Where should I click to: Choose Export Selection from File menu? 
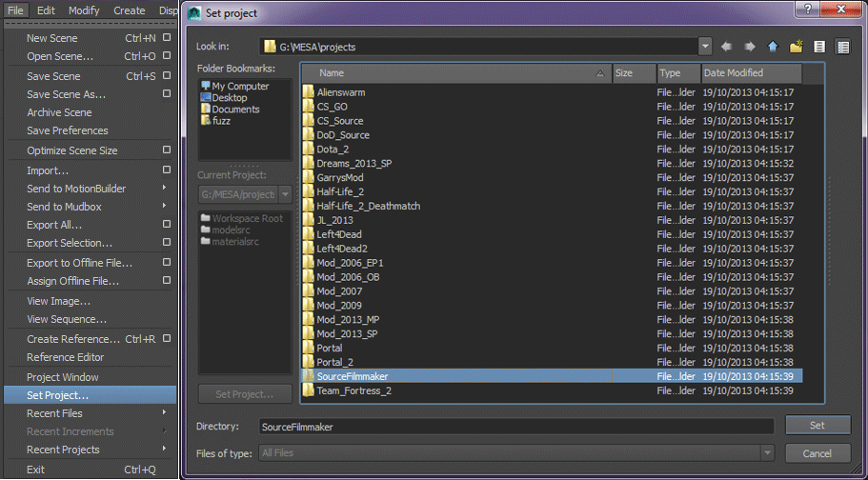pos(70,243)
